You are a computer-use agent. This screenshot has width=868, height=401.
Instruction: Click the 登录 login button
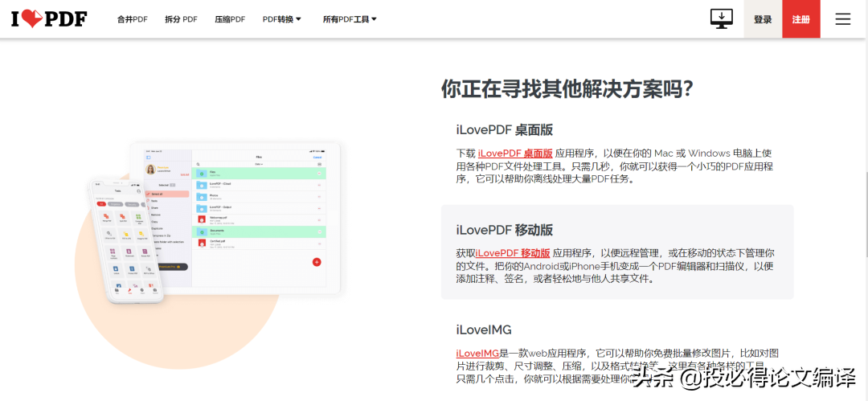click(x=762, y=19)
